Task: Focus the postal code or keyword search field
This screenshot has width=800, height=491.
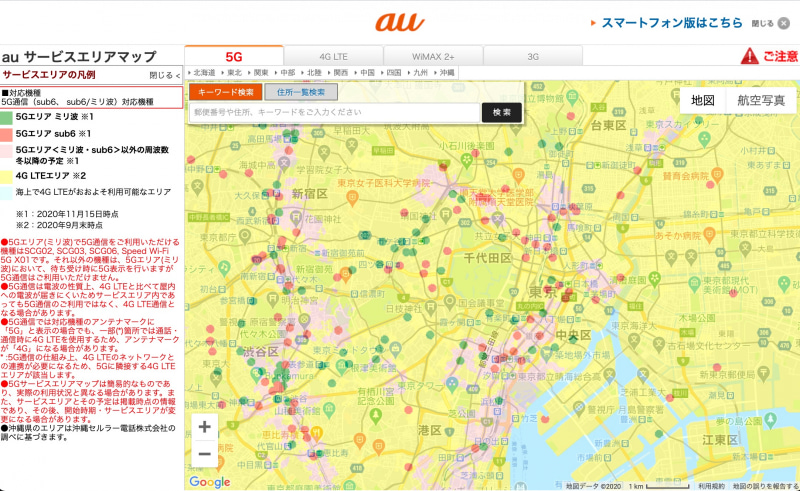Action: coord(335,112)
